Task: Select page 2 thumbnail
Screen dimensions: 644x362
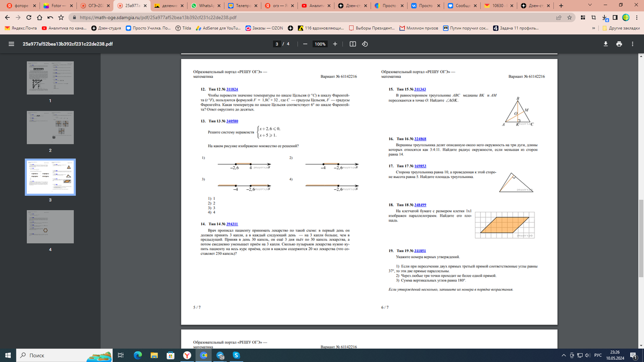Action: (x=50, y=127)
